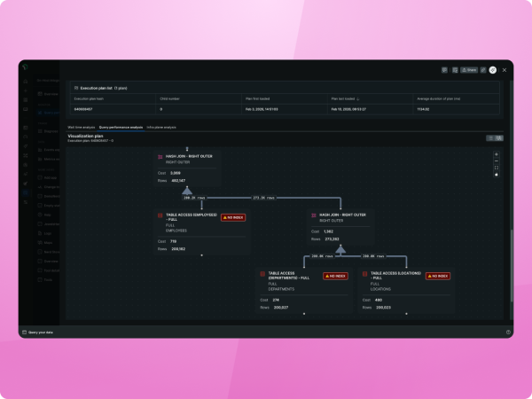Select the TABLE ACCESS (EMPLOYEES) - FULL node

(202, 232)
